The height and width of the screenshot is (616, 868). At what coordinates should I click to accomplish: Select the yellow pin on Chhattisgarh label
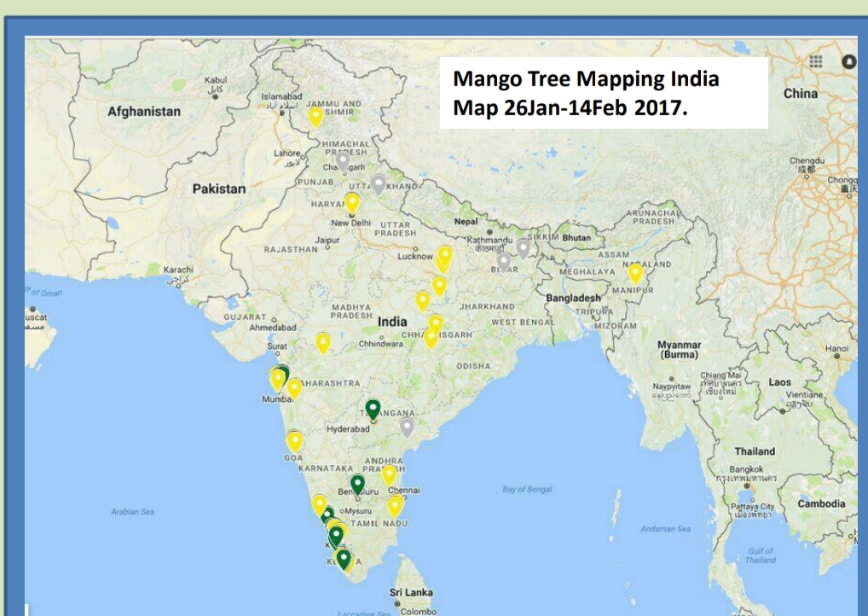[431, 339]
